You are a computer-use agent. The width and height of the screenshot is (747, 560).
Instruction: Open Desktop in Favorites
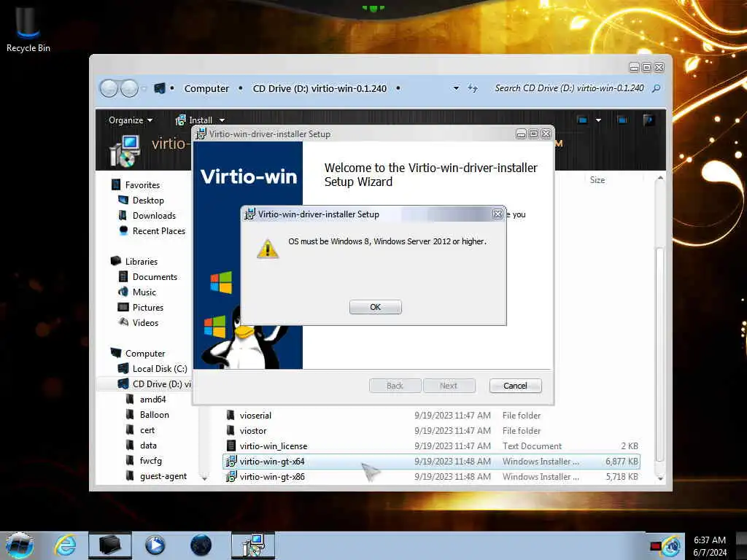coord(147,201)
